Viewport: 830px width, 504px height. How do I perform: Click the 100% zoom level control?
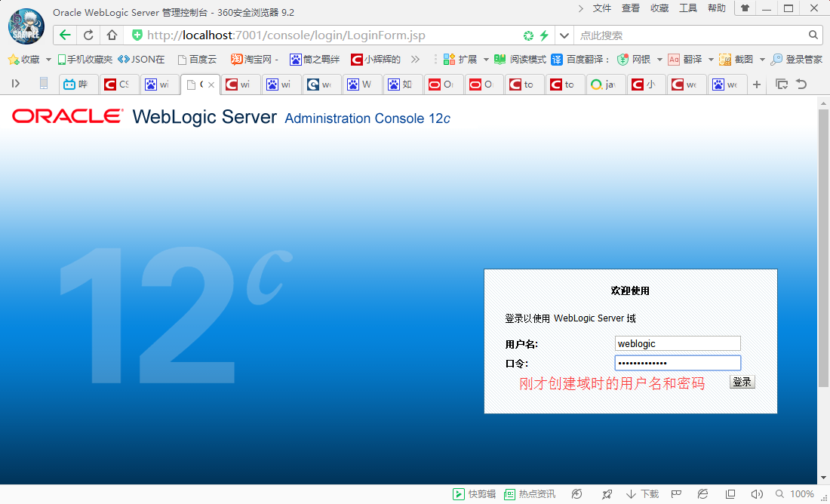[795, 494]
